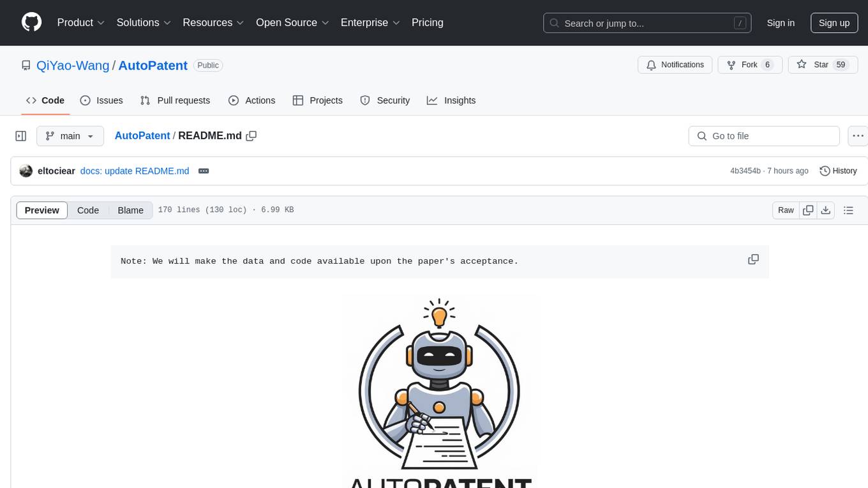Viewport: 868px width, 488px height.
Task: Open commit hash 4b3454b
Action: (745, 171)
